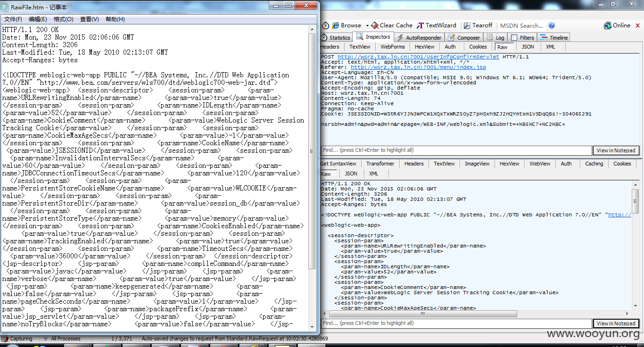This screenshot has height=347, width=644.
Task: Click the response pane horizontal scroll-right arrow
Action: (x=628, y=314)
